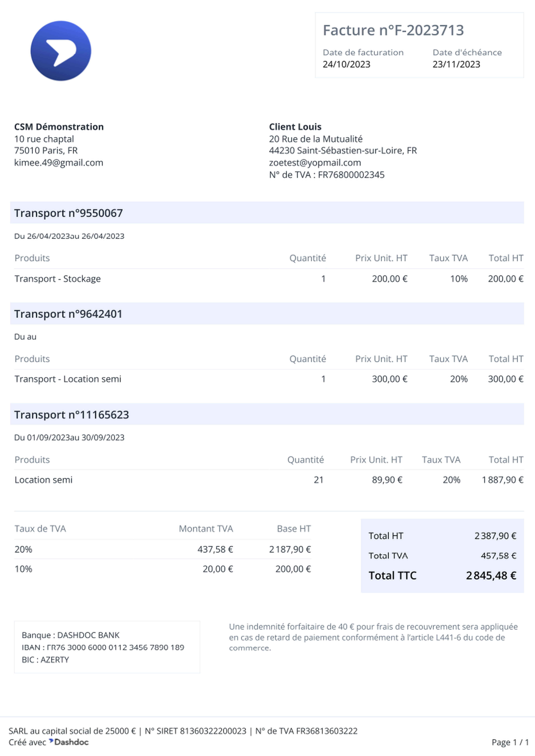Viewport: 535px width, 756px height.
Task: Click the invoice date 24/10/2023
Action: tap(346, 64)
